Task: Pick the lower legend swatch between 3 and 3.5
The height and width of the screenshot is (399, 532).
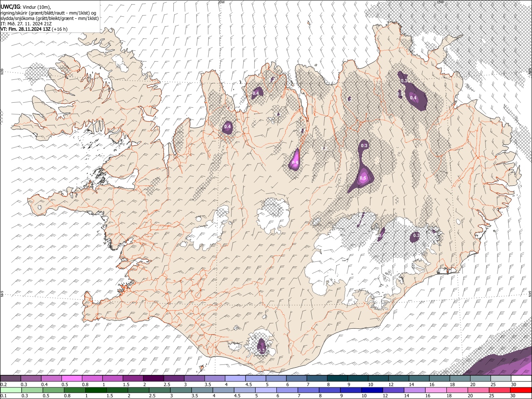Action: pyautogui.click(x=182, y=390)
